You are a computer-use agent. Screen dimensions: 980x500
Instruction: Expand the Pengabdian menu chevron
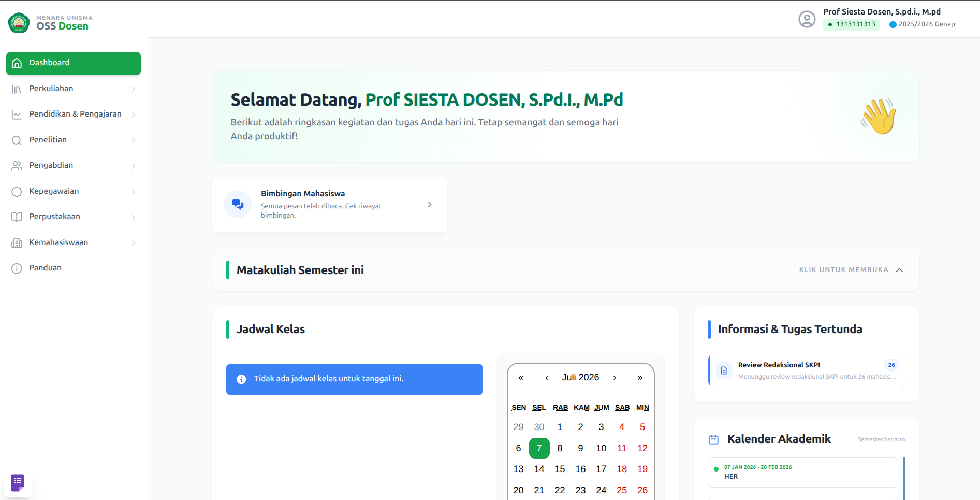pyautogui.click(x=134, y=166)
